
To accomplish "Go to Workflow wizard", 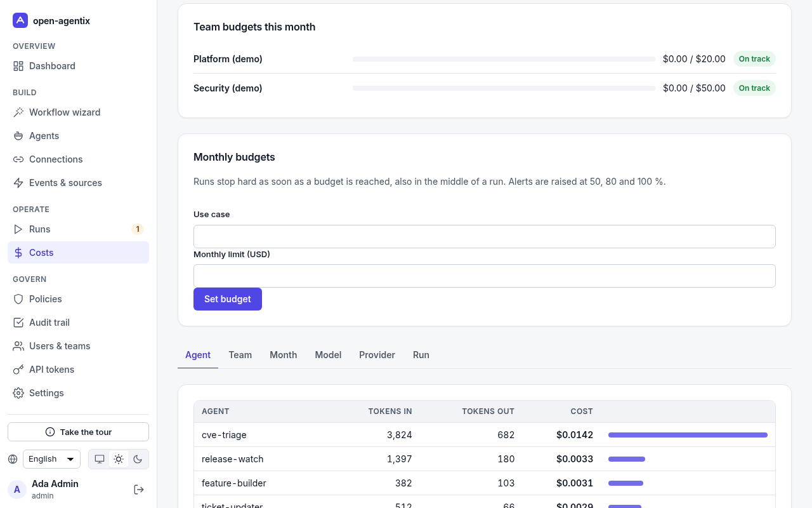I will point(78,112).
